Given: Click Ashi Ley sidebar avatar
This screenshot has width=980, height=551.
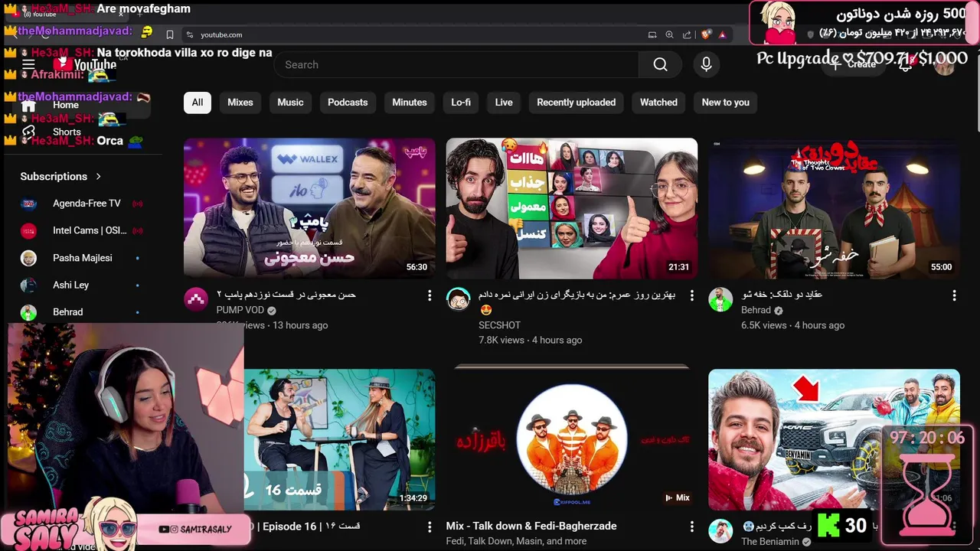Looking at the screenshot, I should pos(28,285).
